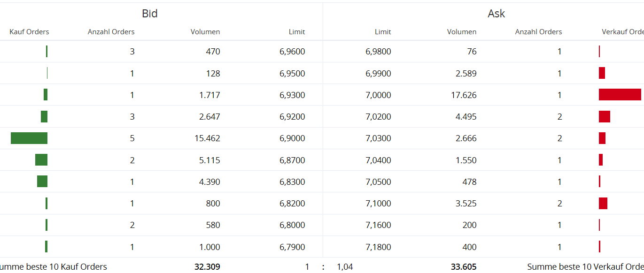Click the Bid section heading

coord(150,14)
